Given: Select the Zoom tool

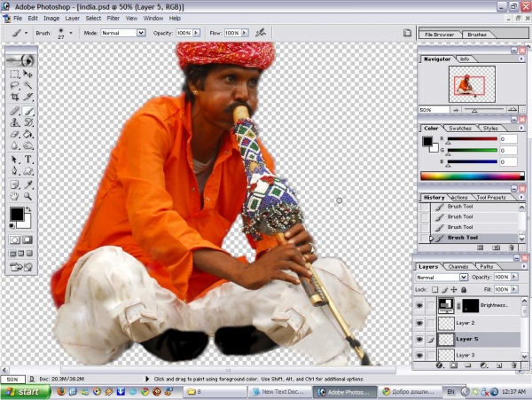Looking at the screenshot, I should (x=28, y=196).
